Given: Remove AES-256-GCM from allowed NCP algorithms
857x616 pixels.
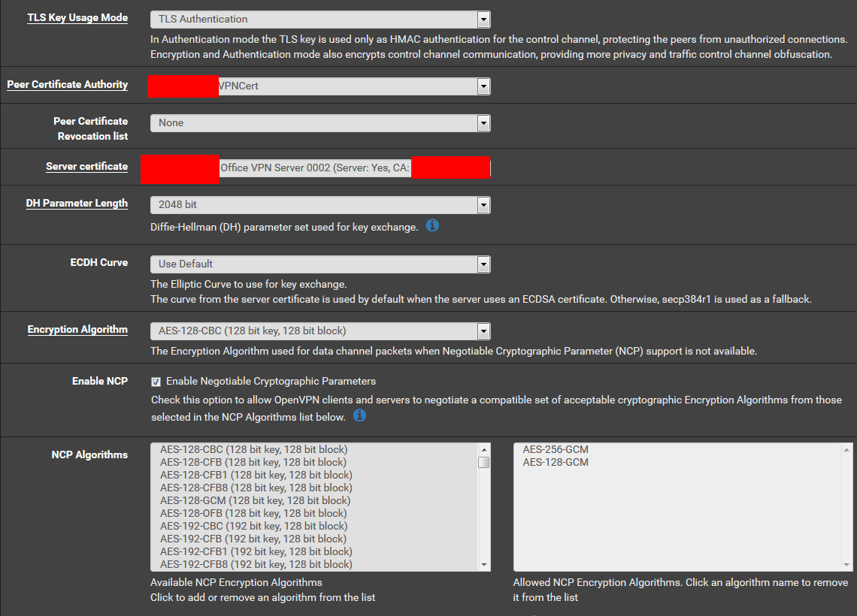Looking at the screenshot, I should point(556,449).
